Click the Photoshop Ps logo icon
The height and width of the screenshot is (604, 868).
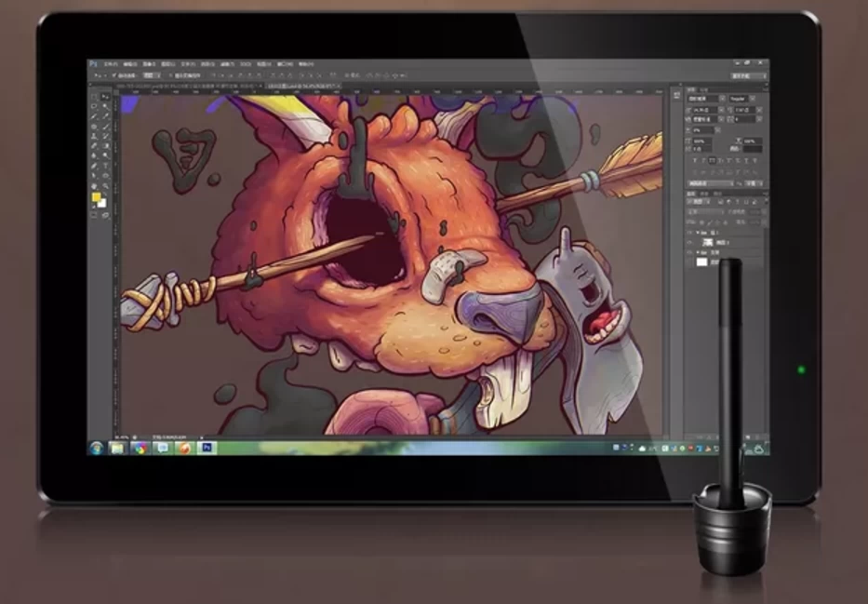93,64
